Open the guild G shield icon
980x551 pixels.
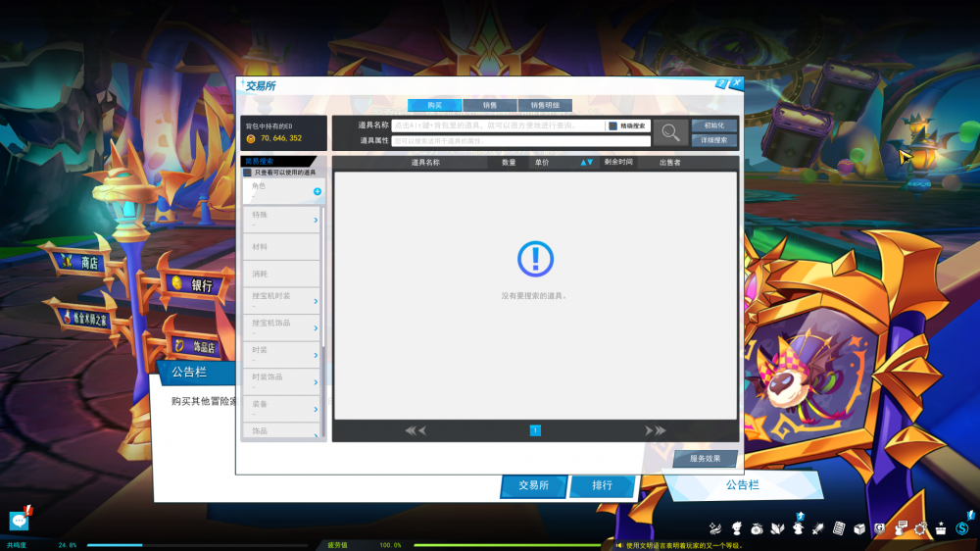coord(879,529)
